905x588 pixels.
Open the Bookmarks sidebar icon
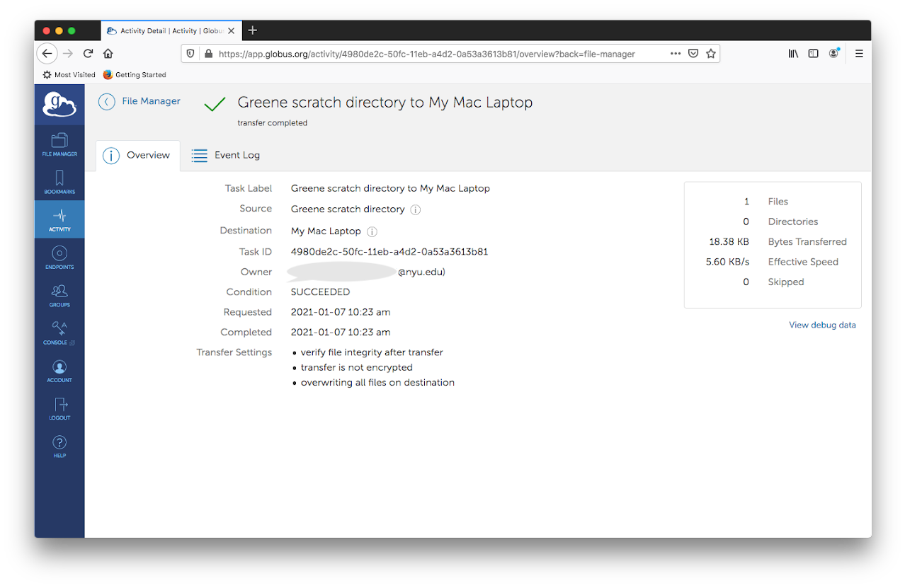59,182
